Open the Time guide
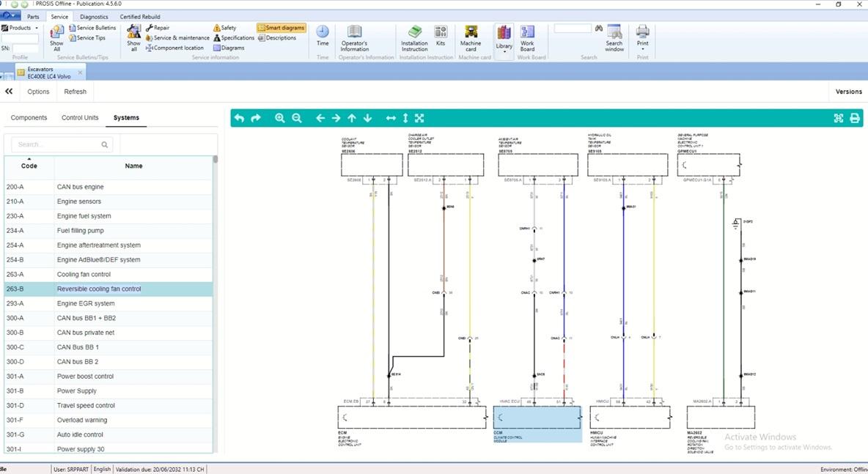The width and height of the screenshot is (868, 474). (322, 36)
